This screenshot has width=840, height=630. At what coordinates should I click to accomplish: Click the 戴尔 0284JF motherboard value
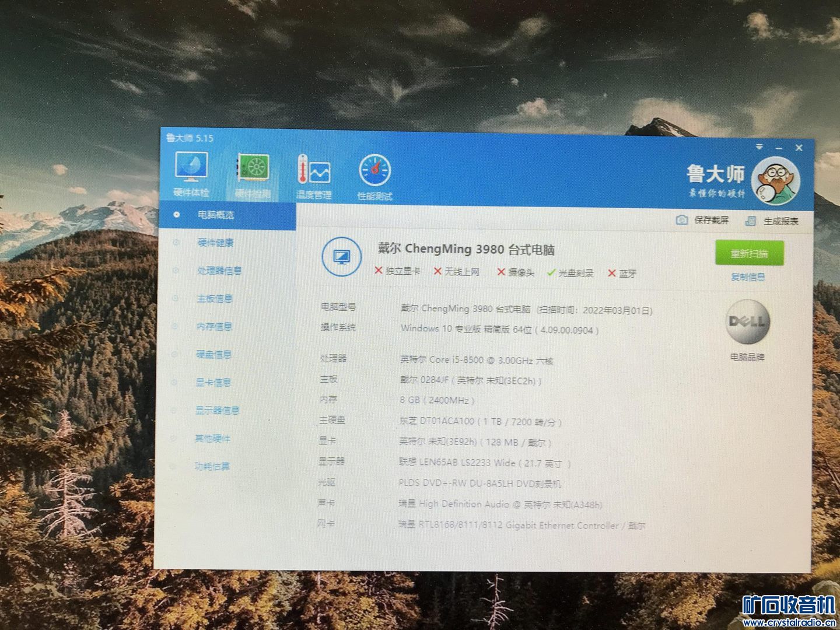click(x=471, y=381)
